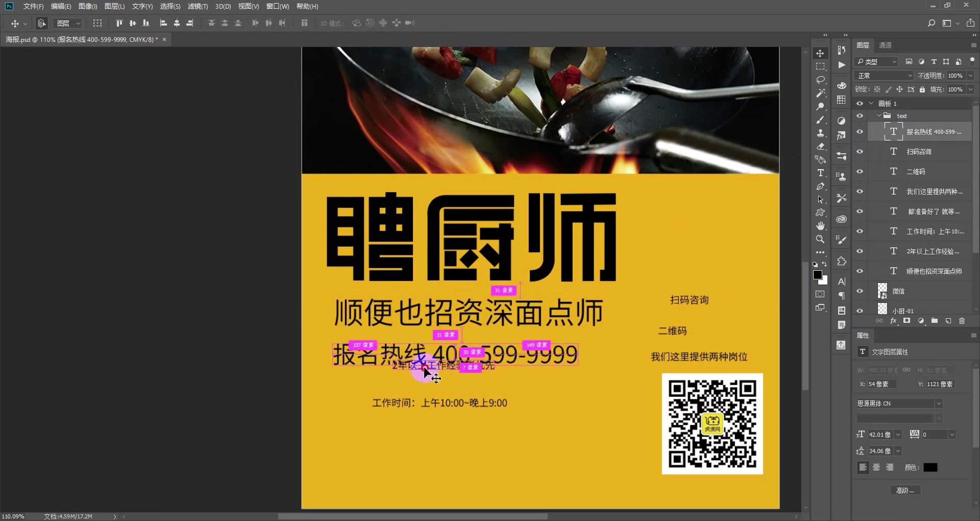Activate the Zoom tool

tap(821, 239)
